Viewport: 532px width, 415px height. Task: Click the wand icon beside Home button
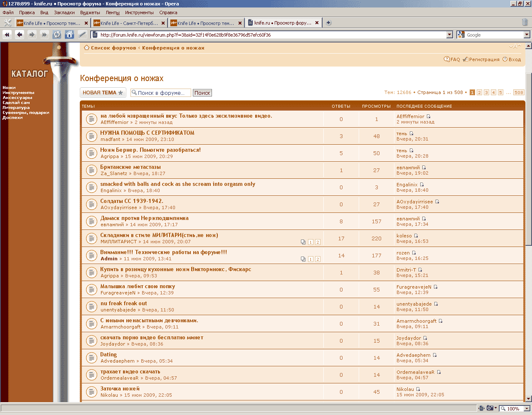pyautogui.click(x=82, y=35)
